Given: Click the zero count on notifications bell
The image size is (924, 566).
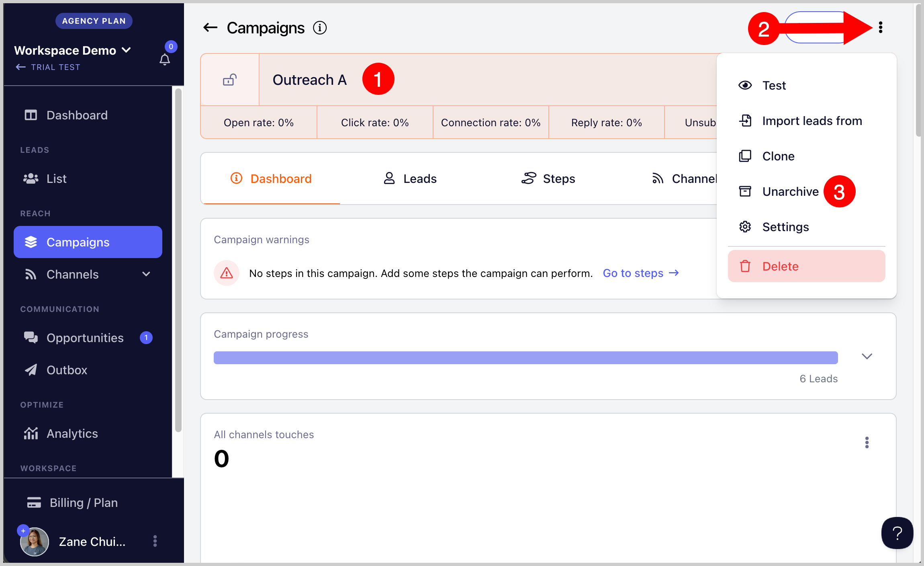Looking at the screenshot, I should (x=171, y=47).
